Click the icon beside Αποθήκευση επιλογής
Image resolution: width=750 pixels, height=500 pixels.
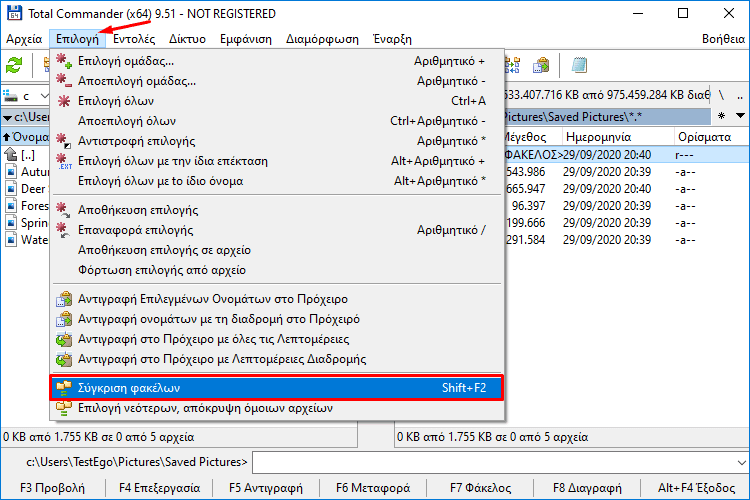tap(64, 210)
